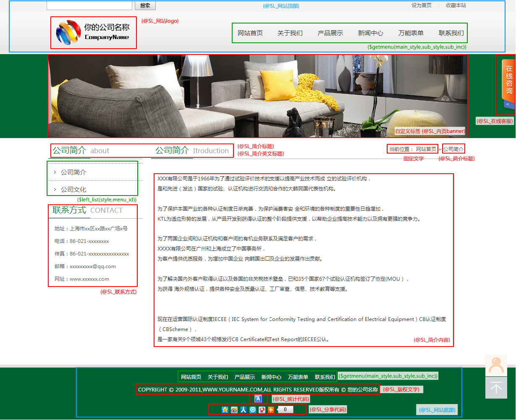Image resolution: width=516 pixels, height=420 pixels.
Task: Click into the search text field
Action: click(x=89, y=5)
